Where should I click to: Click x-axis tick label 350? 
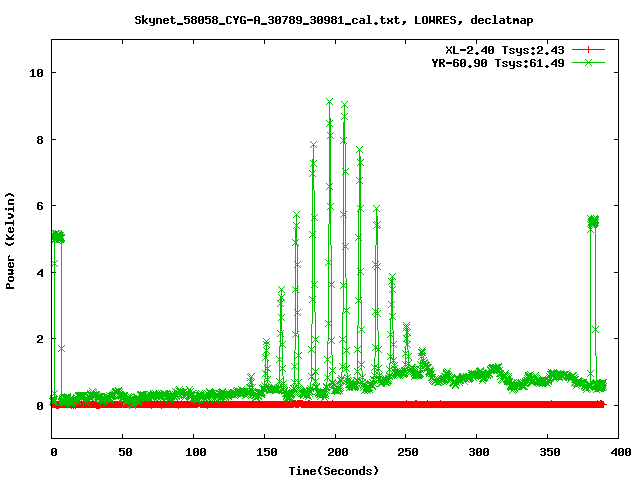(550, 452)
